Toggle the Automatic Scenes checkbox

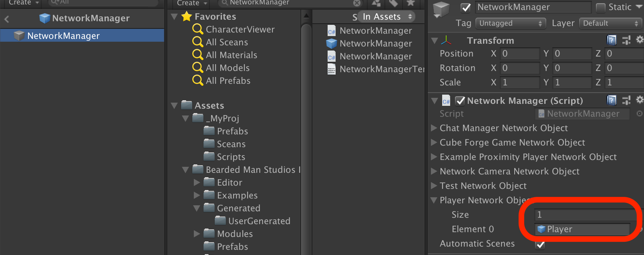coord(540,244)
